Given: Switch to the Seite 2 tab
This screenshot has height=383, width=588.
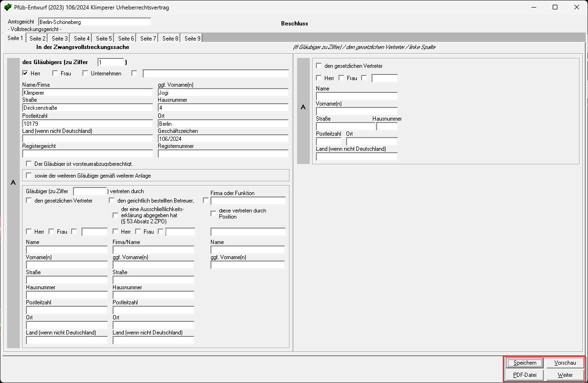Looking at the screenshot, I should pyautogui.click(x=37, y=38).
